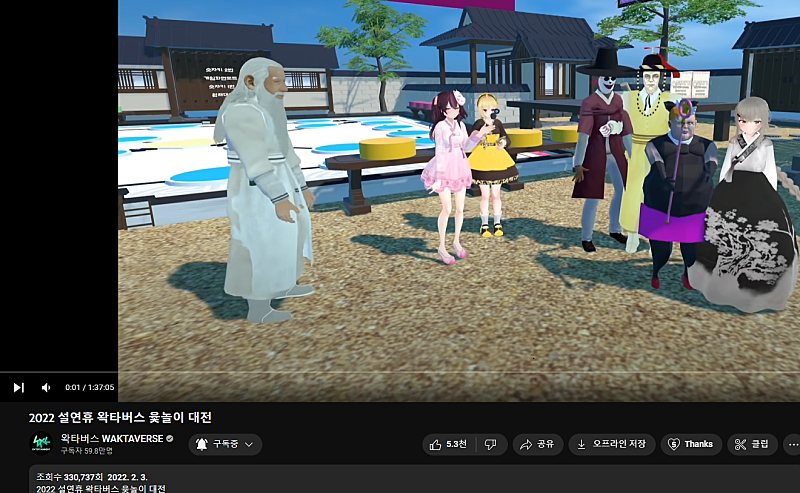
Task: Send a Thanks to the creator
Action: pyautogui.click(x=691, y=444)
